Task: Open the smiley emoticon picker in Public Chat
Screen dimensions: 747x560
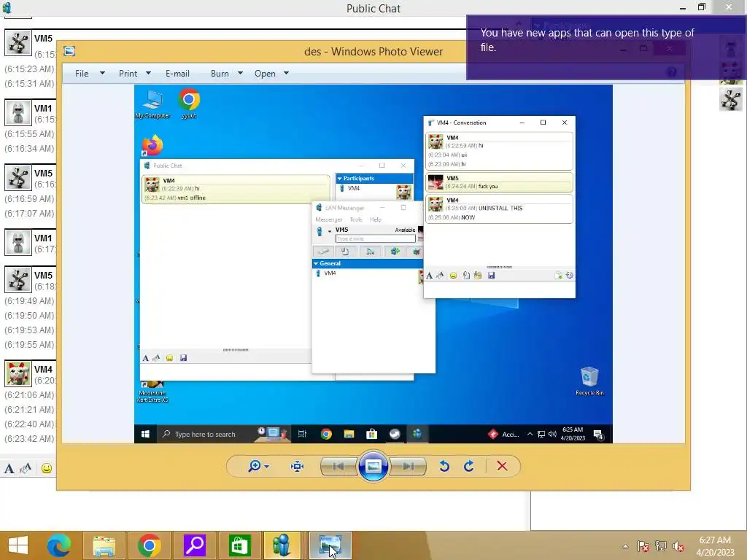Action: pos(46,469)
